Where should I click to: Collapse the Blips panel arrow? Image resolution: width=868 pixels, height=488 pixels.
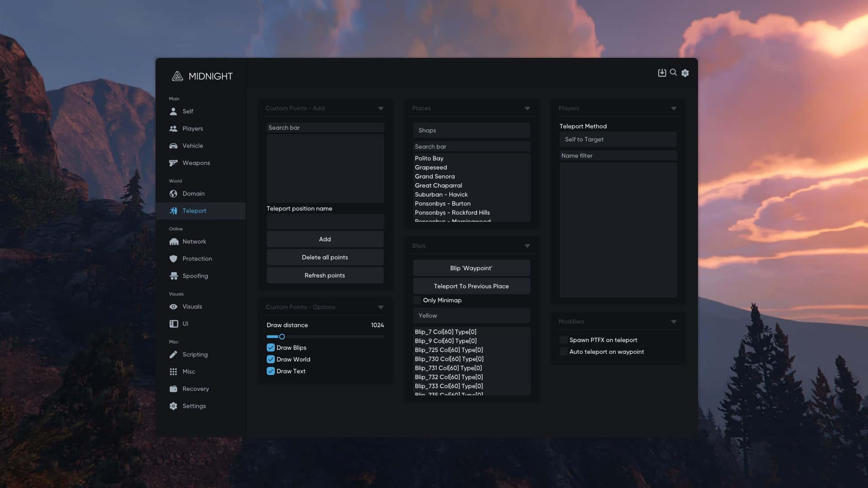coord(527,246)
